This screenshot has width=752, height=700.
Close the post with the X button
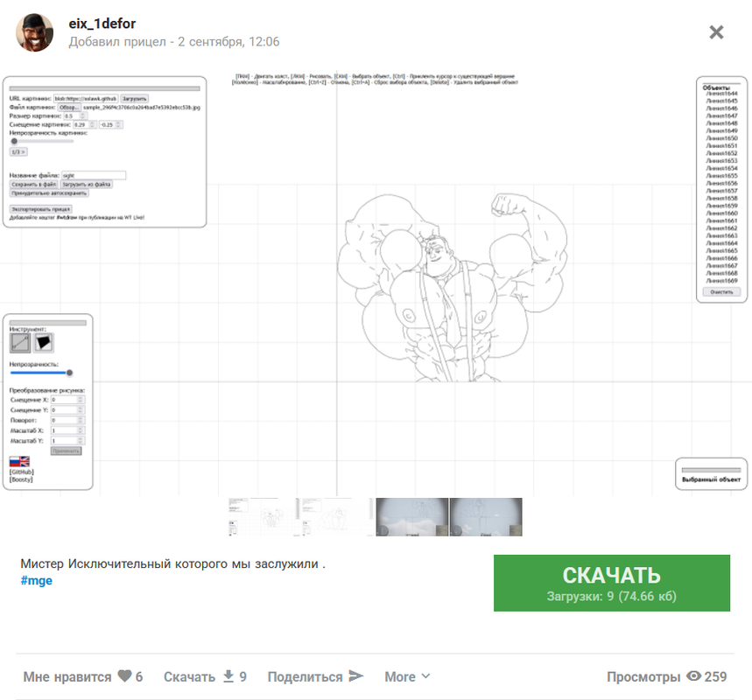point(716,32)
